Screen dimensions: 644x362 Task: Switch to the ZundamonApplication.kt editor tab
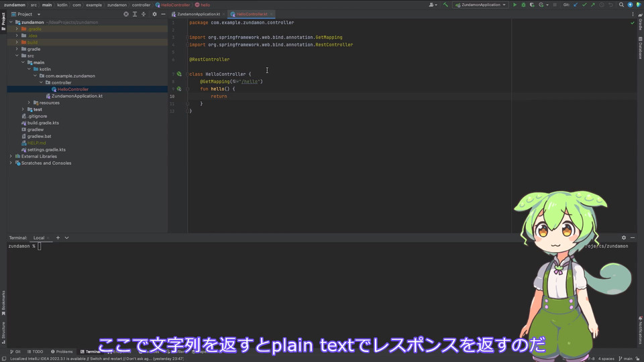pyautogui.click(x=198, y=14)
